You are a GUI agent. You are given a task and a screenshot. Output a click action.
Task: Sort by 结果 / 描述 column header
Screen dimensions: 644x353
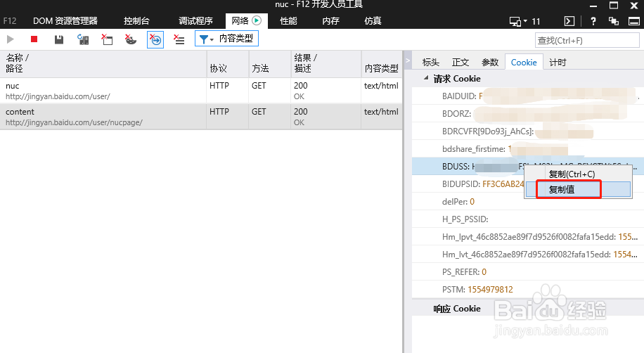pyautogui.click(x=326, y=64)
